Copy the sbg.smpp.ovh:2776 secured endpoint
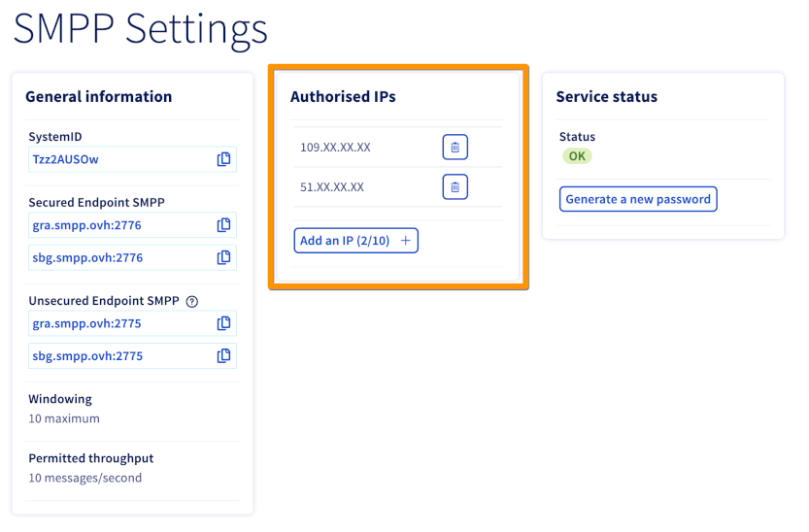The width and height of the screenshot is (809, 532). (223, 257)
